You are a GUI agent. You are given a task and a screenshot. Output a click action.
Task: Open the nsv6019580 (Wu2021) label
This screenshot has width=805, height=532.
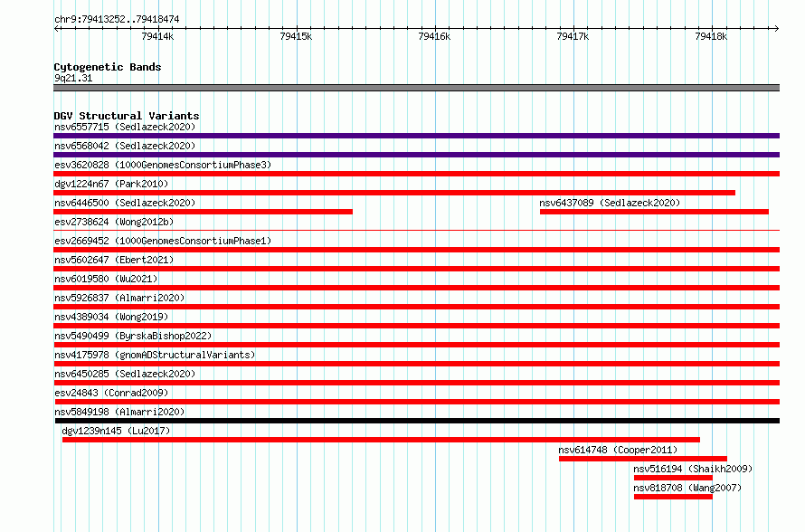tap(106, 279)
